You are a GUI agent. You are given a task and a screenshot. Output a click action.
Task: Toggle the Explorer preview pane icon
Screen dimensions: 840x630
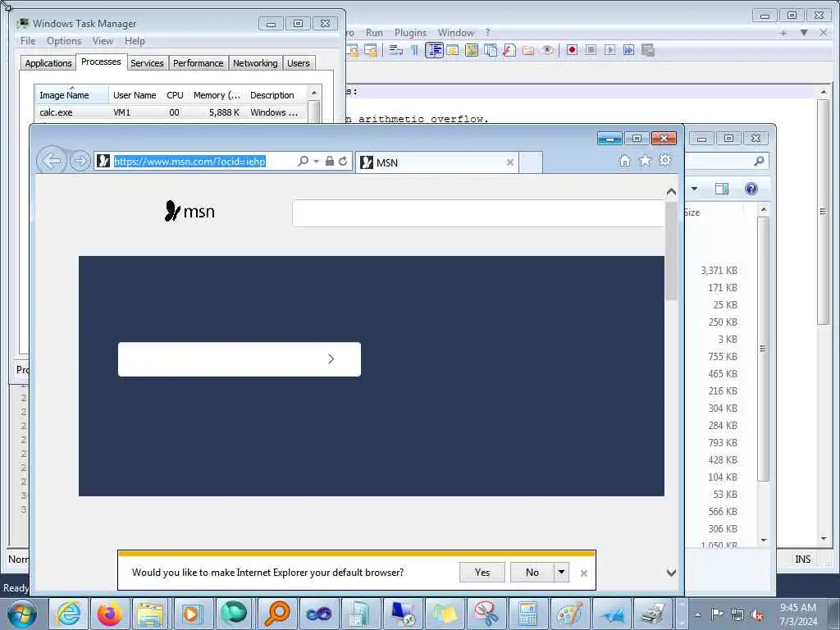click(722, 189)
